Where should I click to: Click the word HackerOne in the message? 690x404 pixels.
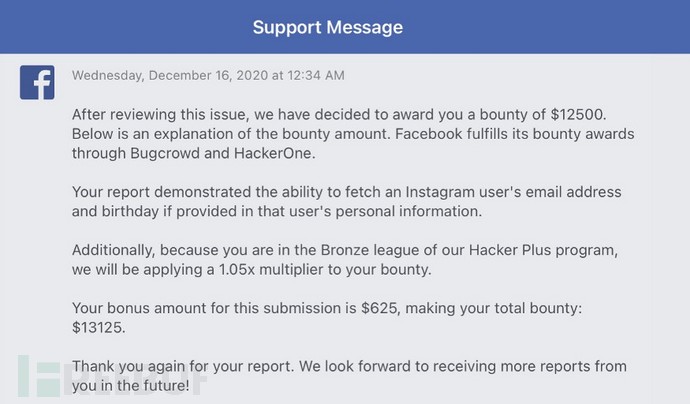(x=275, y=153)
